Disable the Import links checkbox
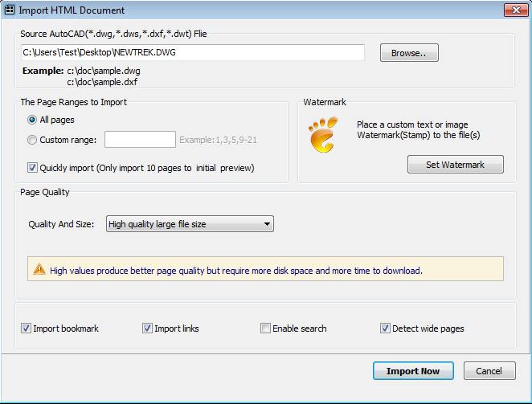The width and height of the screenshot is (532, 404). [147, 329]
